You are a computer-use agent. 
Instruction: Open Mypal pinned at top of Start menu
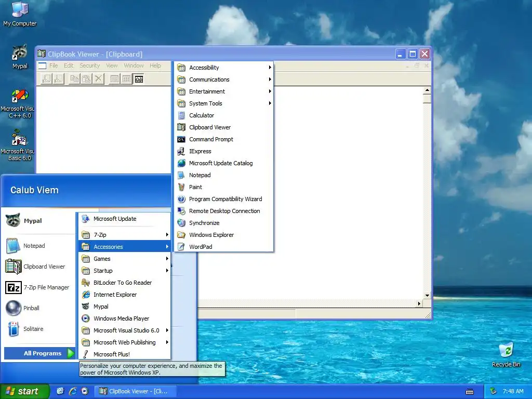38,220
